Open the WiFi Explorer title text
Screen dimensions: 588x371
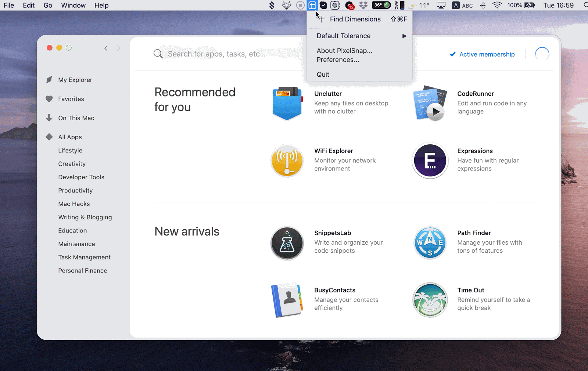[334, 151]
